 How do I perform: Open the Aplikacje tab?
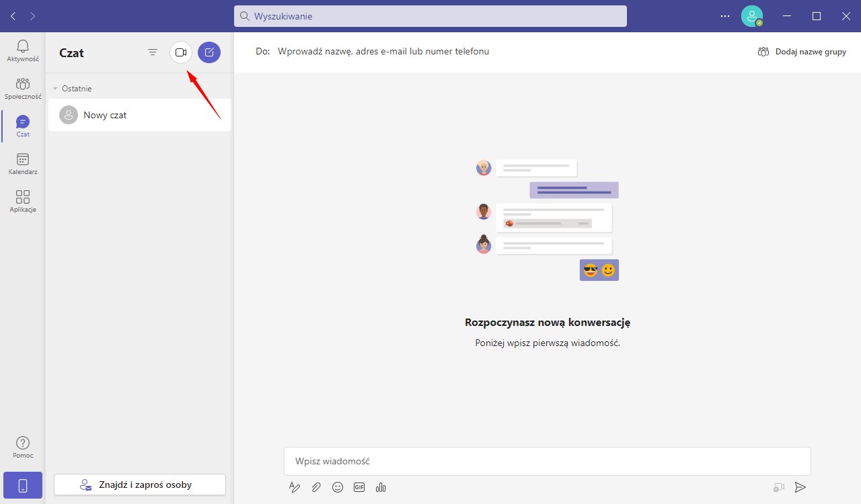23,202
